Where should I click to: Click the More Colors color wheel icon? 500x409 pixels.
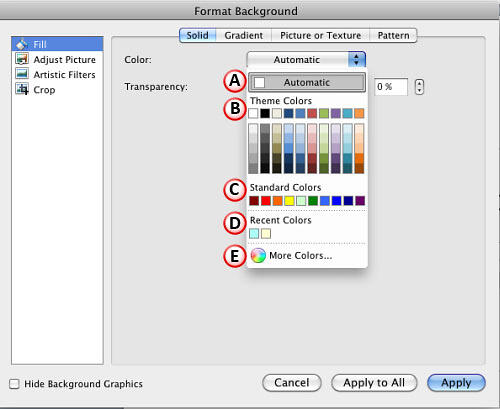click(258, 256)
